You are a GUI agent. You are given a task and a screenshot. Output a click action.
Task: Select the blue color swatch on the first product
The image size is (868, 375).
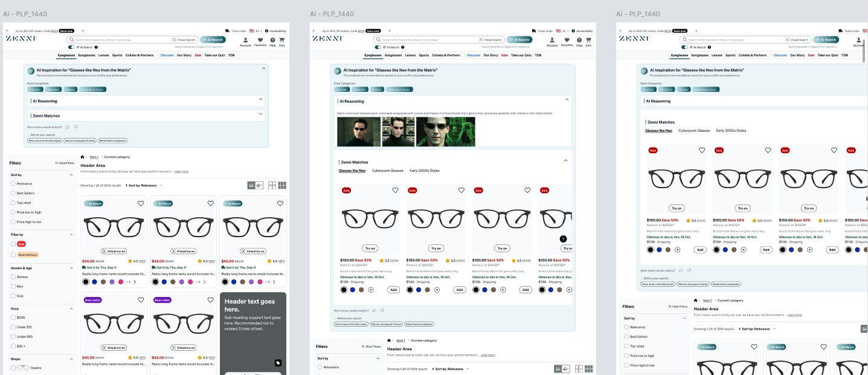tap(94, 281)
